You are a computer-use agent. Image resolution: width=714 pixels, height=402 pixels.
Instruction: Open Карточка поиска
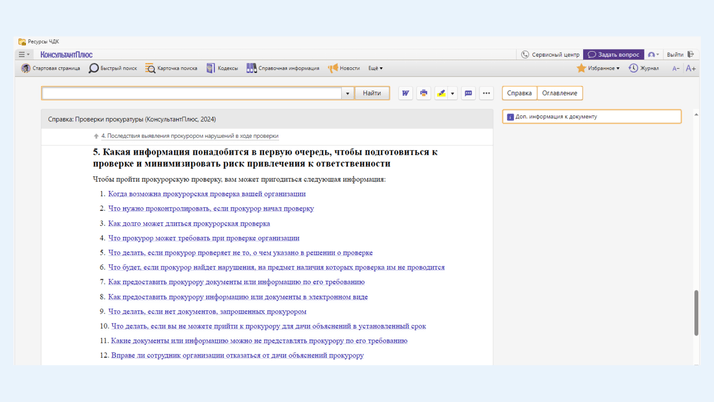point(171,68)
